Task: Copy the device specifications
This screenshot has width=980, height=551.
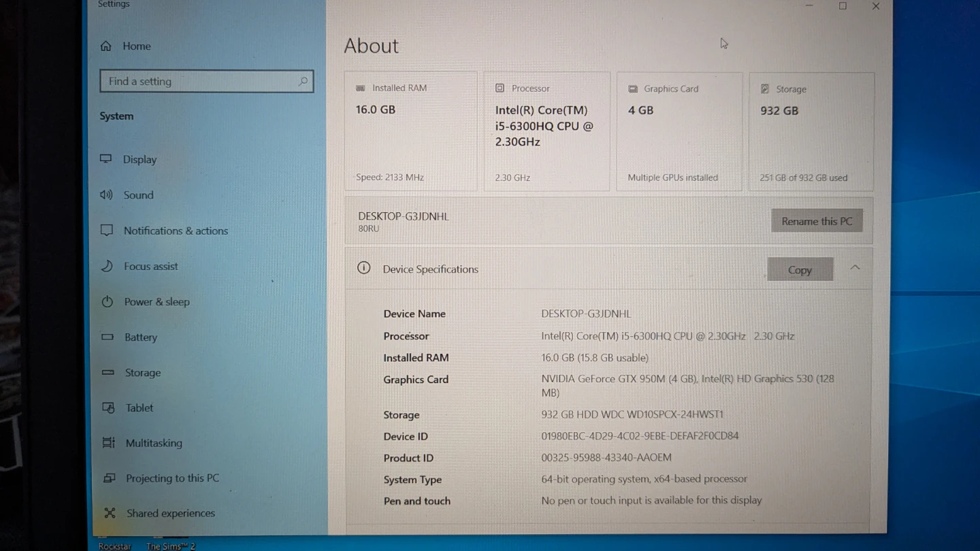Action: click(x=800, y=270)
